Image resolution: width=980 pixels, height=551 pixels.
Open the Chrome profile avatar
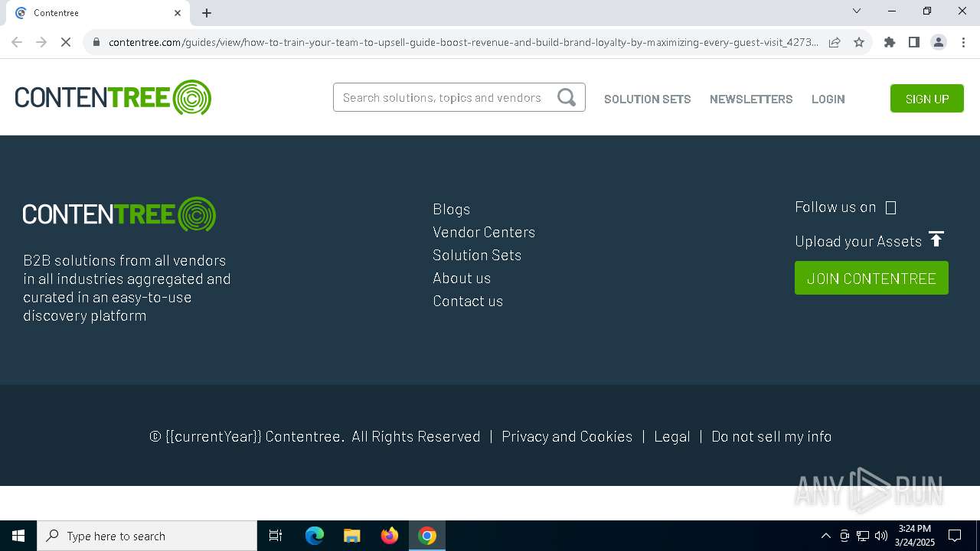click(x=939, y=42)
